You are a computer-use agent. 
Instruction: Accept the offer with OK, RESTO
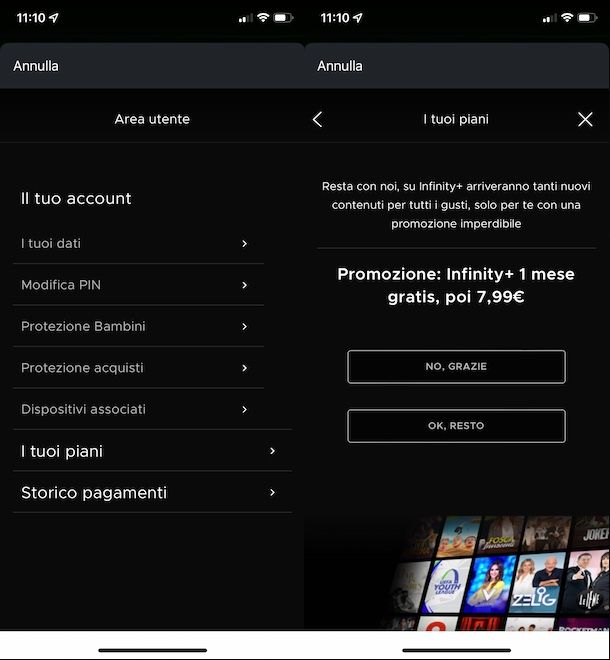(x=456, y=426)
